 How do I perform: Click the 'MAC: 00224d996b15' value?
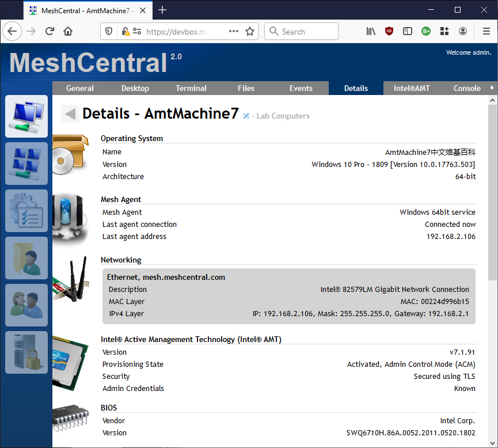[x=435, y=302]
